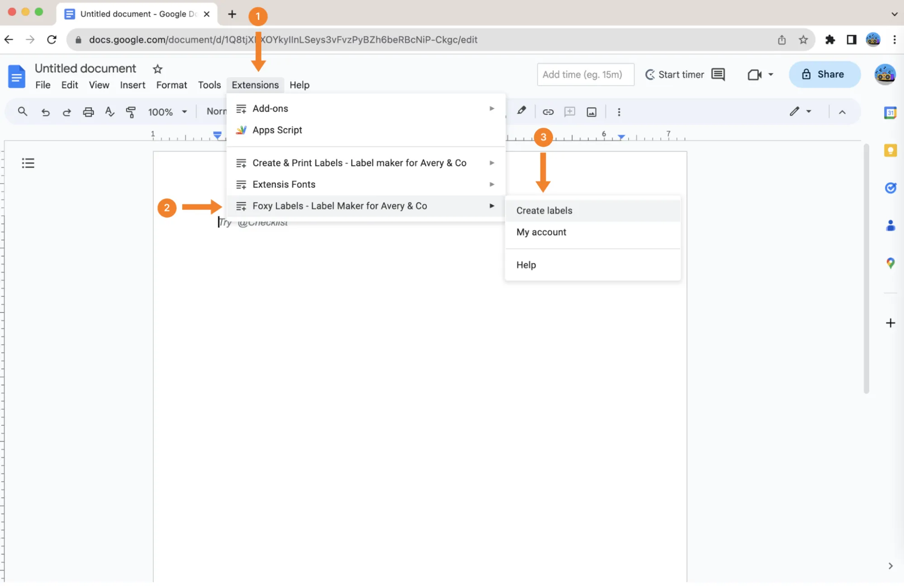Open the paragraph style dropdown

tap(216, 111)
